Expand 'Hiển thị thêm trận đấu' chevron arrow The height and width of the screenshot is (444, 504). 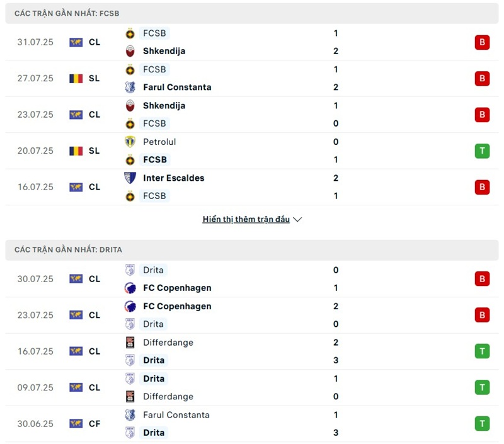tap(298, 220)
